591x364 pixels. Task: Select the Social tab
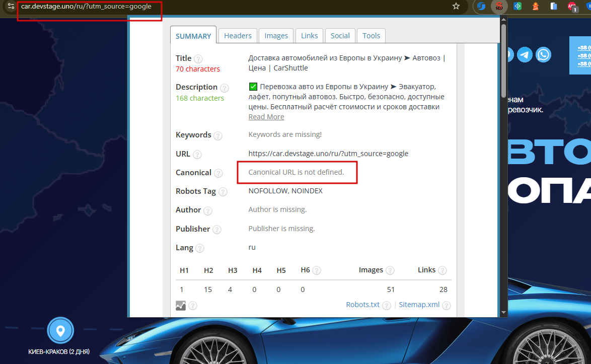pyautogui.click(x=340, y=36)
